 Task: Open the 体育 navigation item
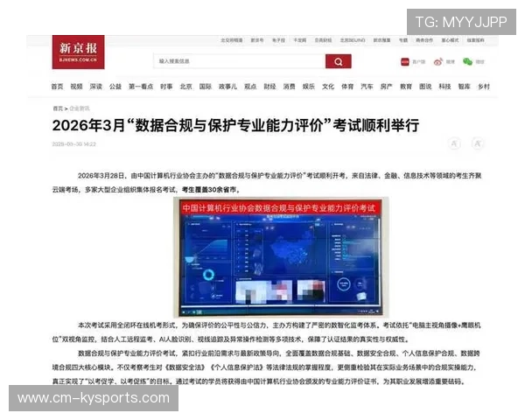tap(347, 87)
